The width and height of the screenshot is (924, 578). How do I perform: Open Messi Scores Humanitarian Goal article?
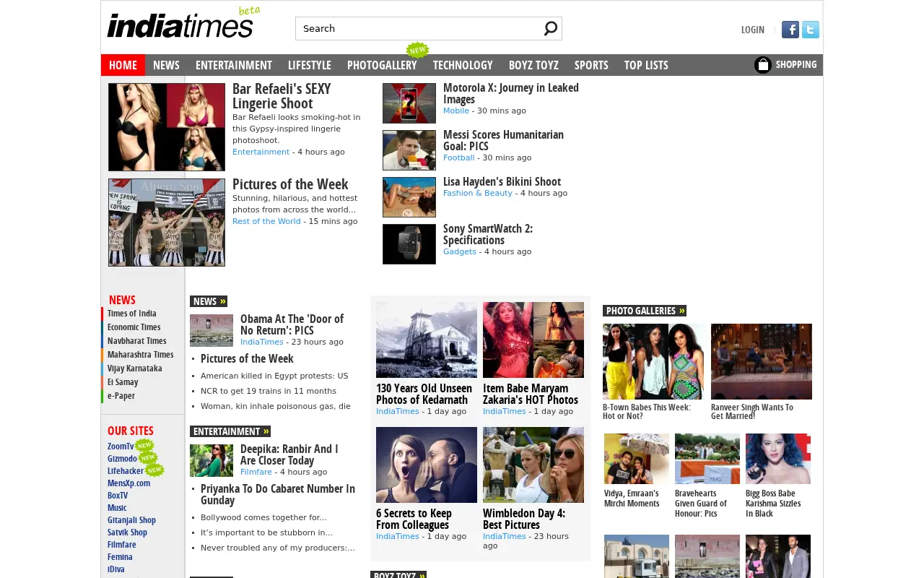tap(503, 140)
